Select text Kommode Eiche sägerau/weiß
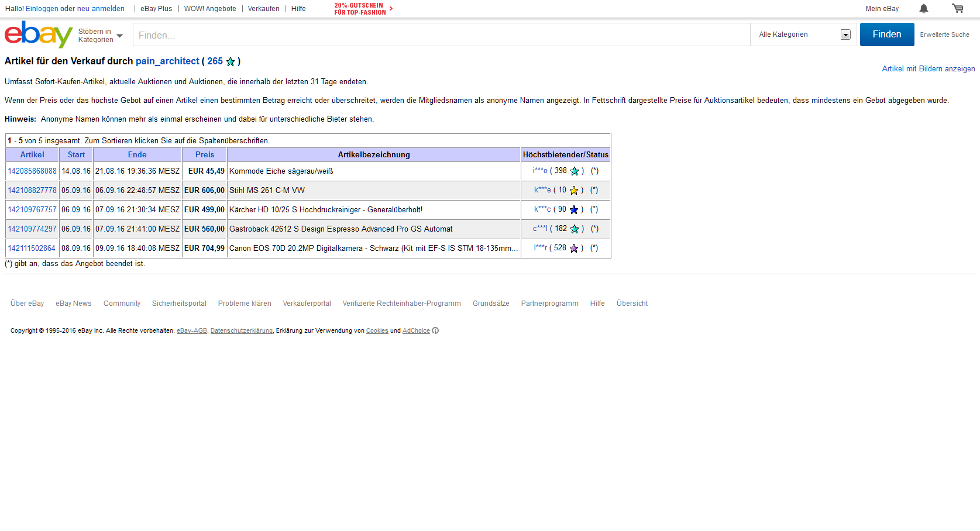This screenshot has width=980, height=531. click(281, 171)
